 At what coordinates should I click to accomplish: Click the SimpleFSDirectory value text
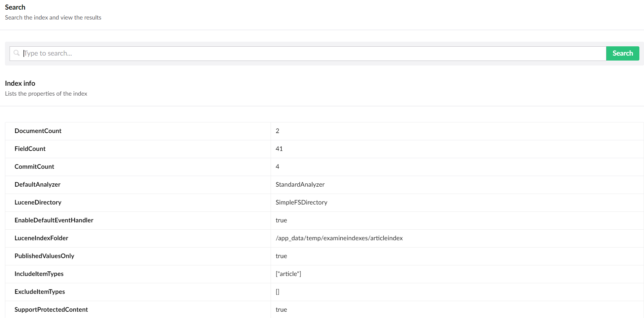coord(301,202)
